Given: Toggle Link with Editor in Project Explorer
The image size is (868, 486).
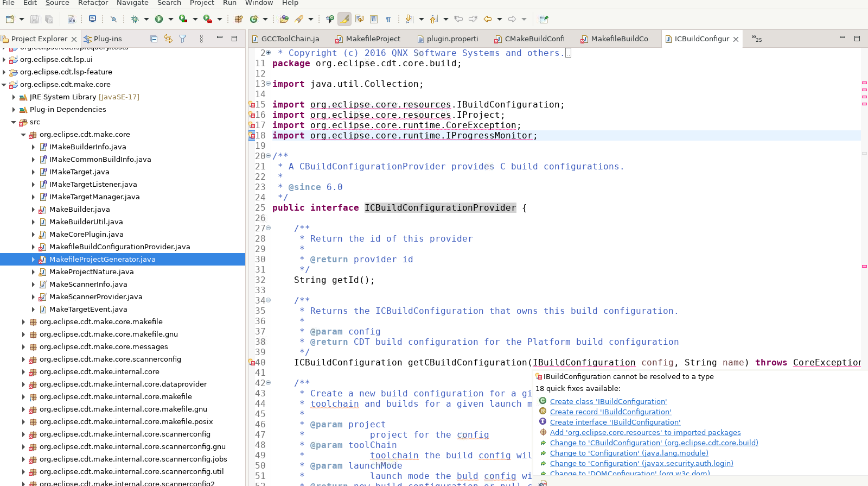Looking at the screenshot, I should tap(168, 39).
